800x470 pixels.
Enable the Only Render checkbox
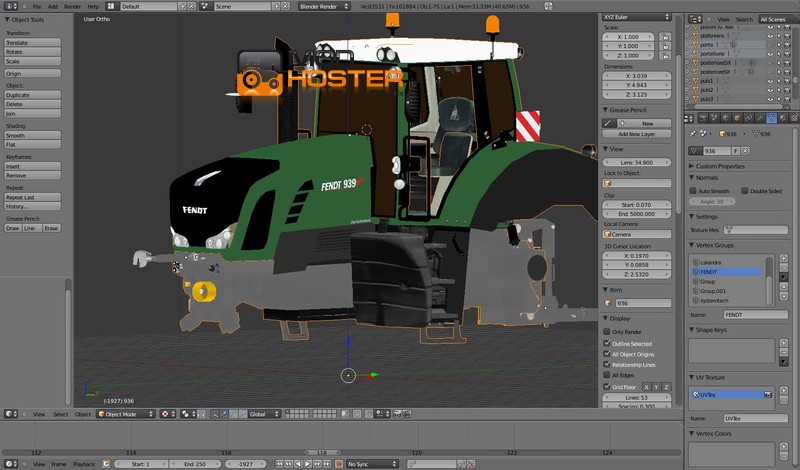pyautogui.click(x=607, y=332)
